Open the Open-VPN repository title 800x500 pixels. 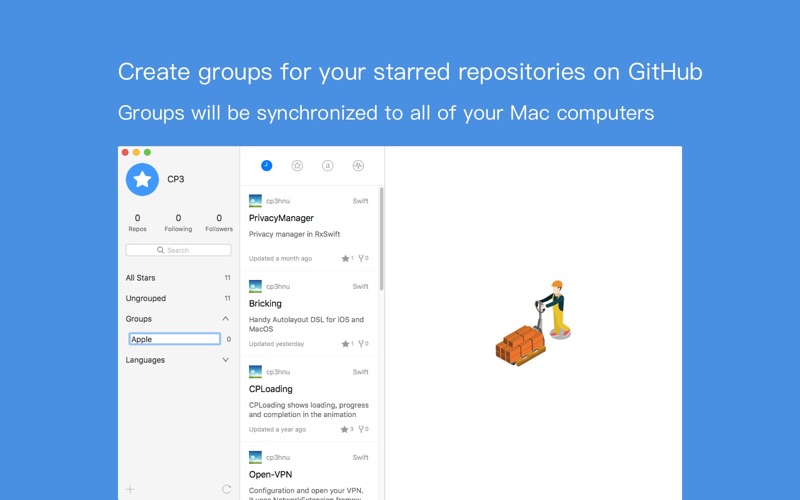pyautogui.click(x=270, y=474)
